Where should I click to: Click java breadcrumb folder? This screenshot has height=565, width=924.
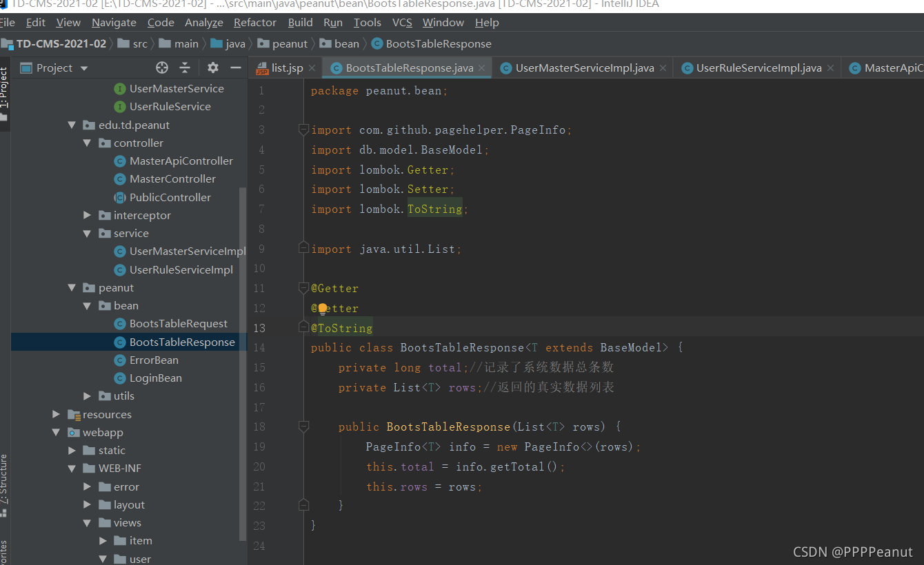pyautogui.click(x=228, y=43)
